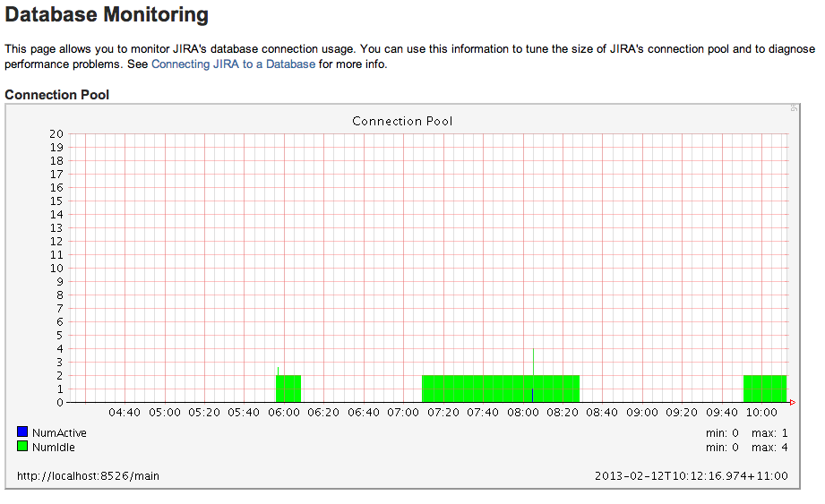Image resolution: width=825 pixels, height=504 pixels.
Task: Click the NumIdle max: 4 value
Action: point(769,448)
